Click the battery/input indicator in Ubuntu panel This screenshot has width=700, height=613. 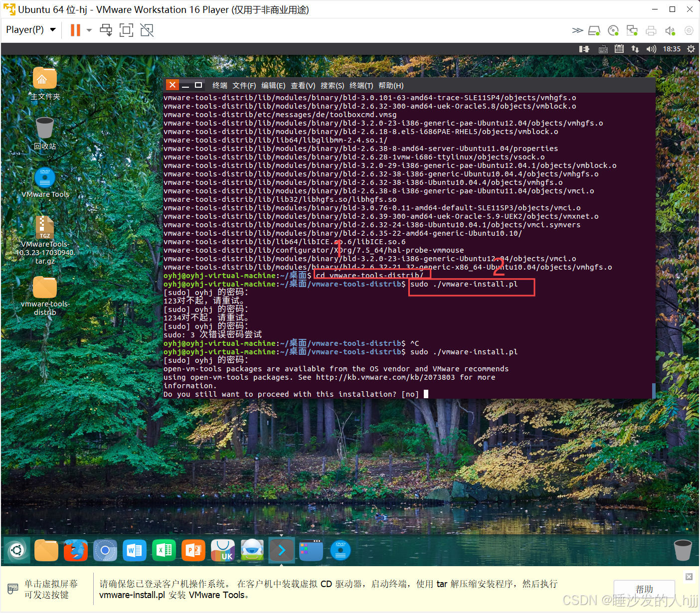(x=584, y=49)
